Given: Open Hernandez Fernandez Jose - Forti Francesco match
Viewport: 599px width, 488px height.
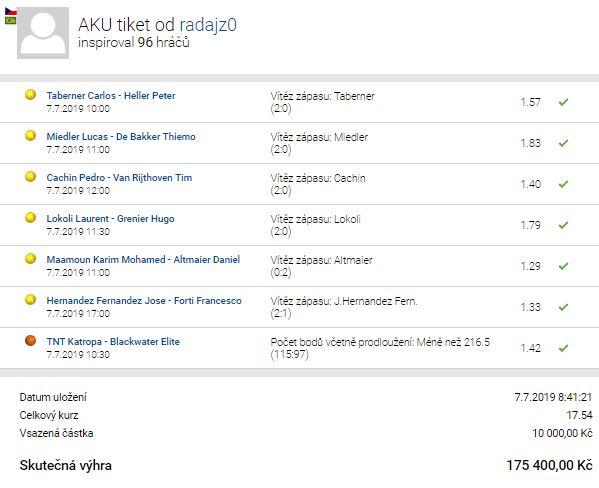Looking at the screenshot, I should pyautogui.click(x=144, y=301).
